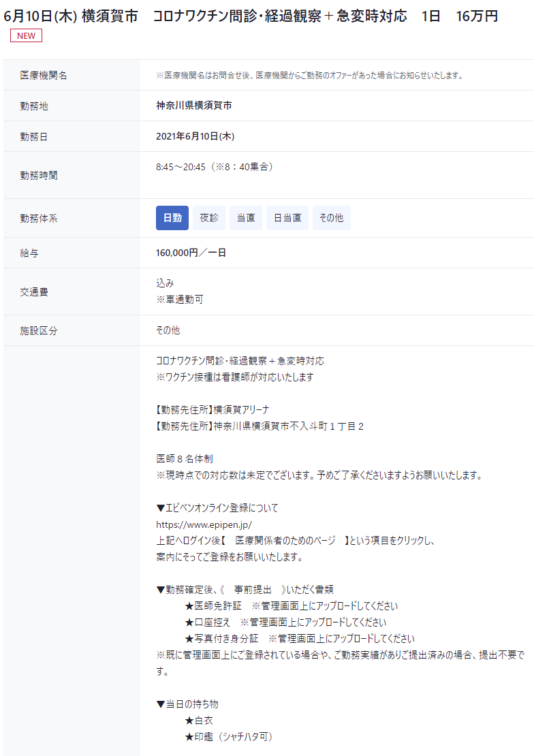Screen dimensions: 534x756
Task: Click the salary value 160,000円／一日
Action: pos(191,253)
